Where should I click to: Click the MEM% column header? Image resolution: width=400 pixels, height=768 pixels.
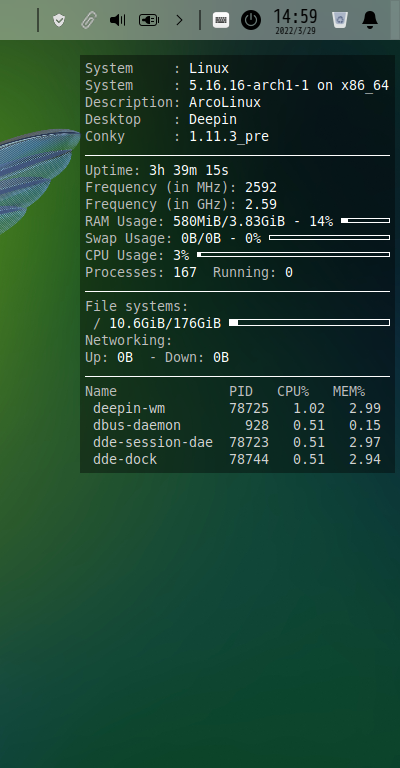[x=349, y=391]
